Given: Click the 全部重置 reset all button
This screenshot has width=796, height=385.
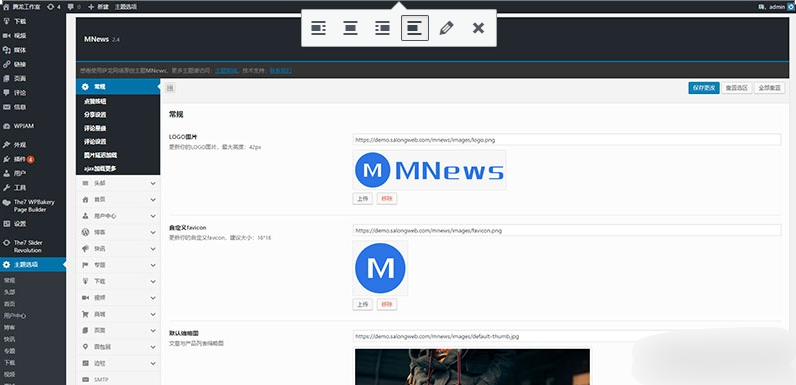Looking at the screenshot, I should coord(770,88).
